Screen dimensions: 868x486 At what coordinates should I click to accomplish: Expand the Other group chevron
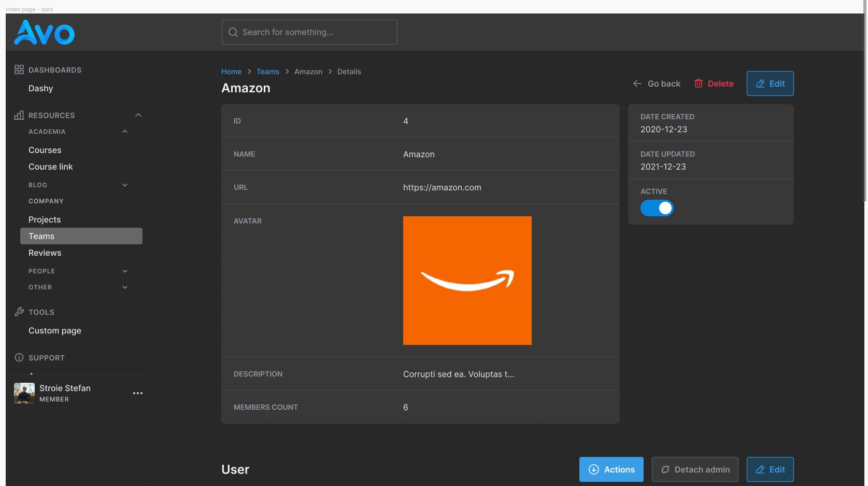point(125,287)
